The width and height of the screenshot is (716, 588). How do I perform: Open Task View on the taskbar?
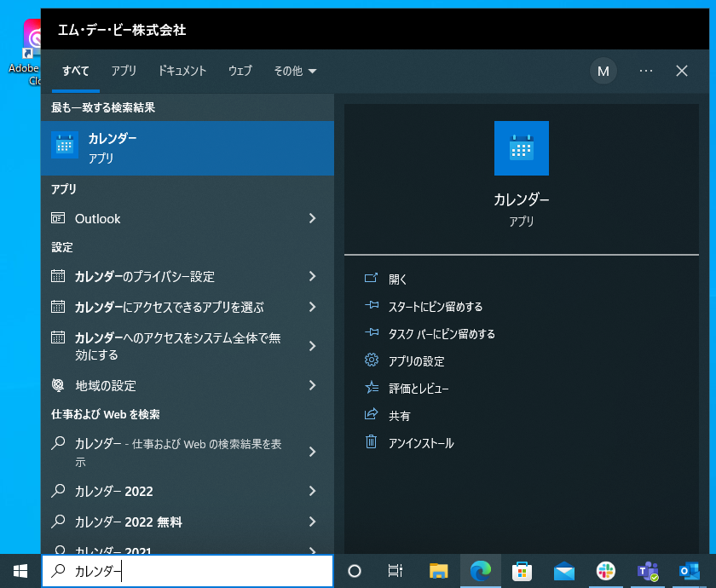pos(395,571)
